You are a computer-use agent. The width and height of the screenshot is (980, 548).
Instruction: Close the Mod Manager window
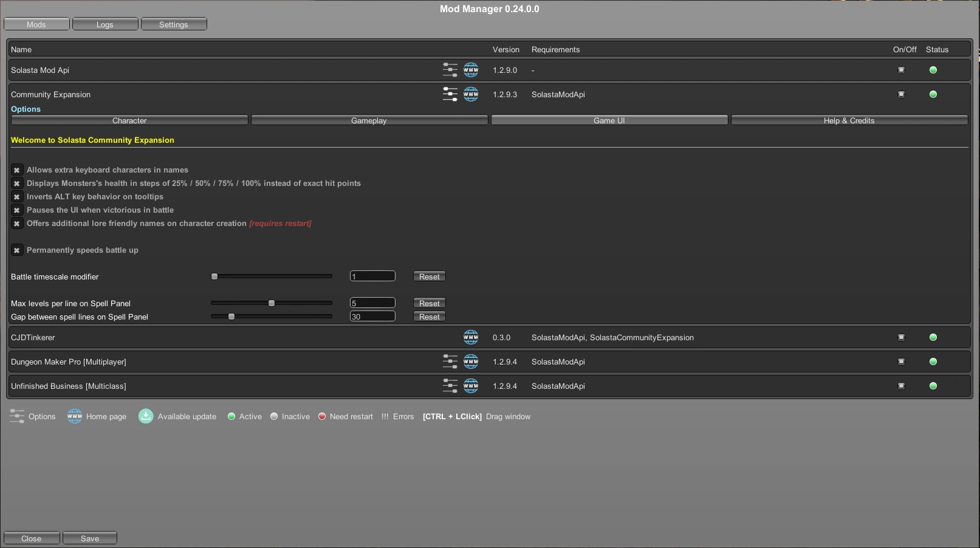(x=32, y=538)
